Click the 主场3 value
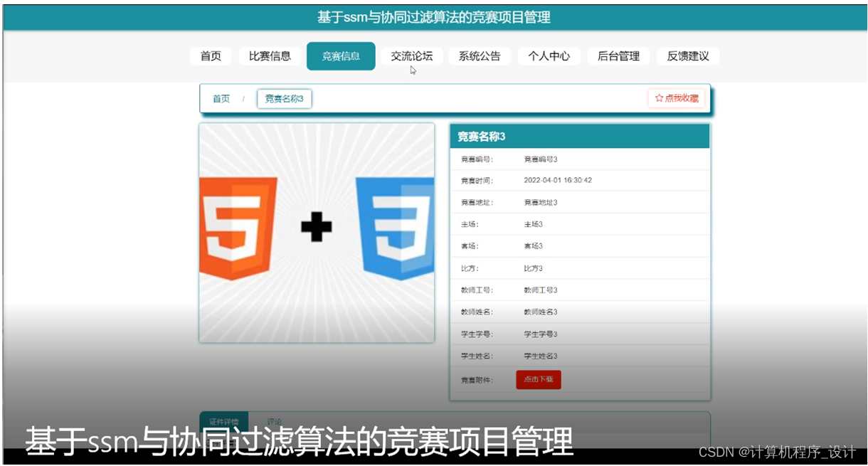The height and width of the screenshot is (466, 868). click(534, 225)
